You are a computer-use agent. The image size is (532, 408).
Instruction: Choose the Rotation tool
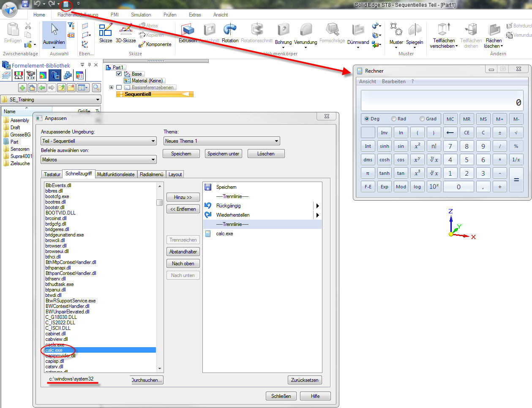pos(230,33)
